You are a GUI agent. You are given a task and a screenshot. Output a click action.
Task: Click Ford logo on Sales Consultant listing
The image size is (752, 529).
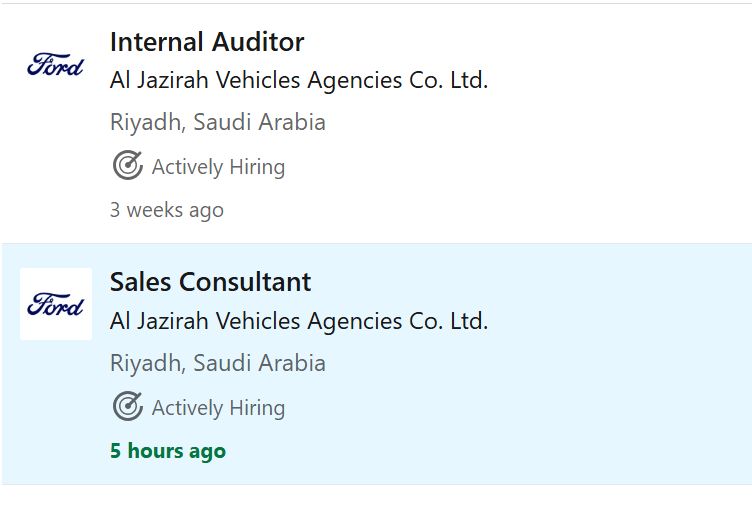[56, 304]
